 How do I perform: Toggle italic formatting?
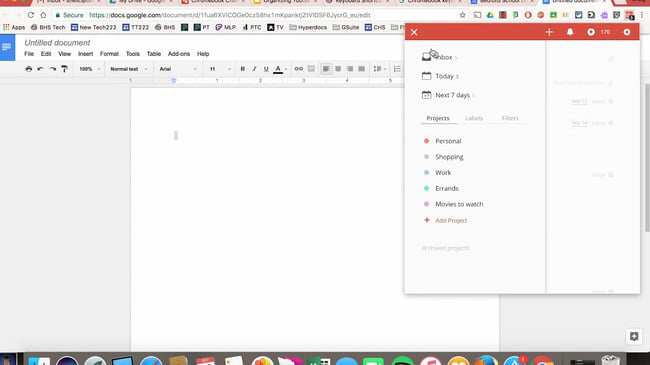click(x=254, y=69)
